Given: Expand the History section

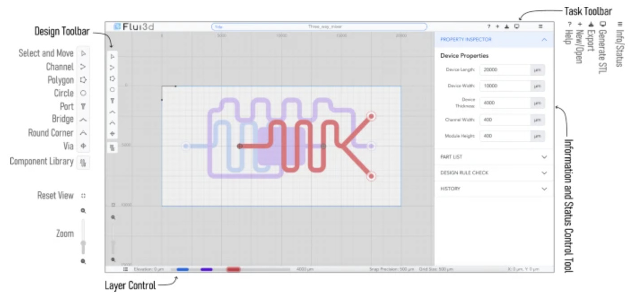Looking at the screenshot, I should coord(494,189).
